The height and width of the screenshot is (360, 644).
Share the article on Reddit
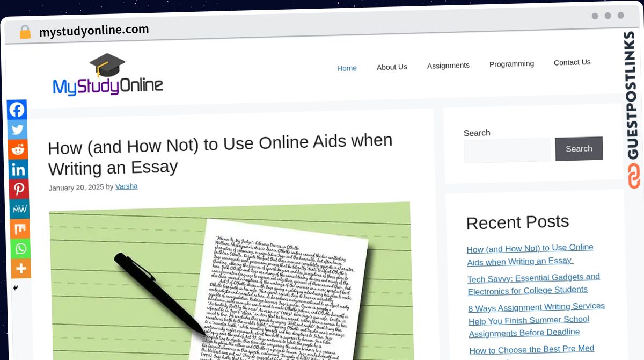[x=18, y=149]
